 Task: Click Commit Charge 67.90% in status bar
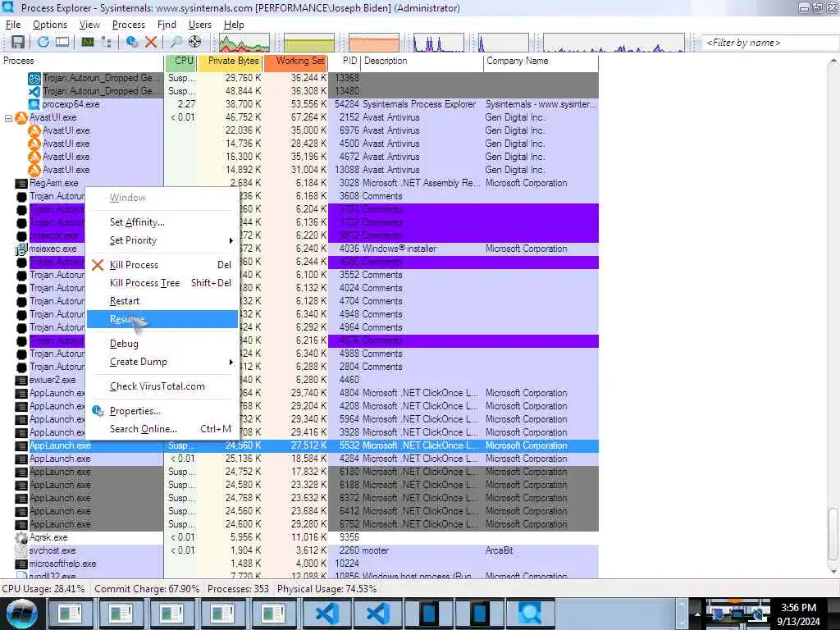point(147,589)
